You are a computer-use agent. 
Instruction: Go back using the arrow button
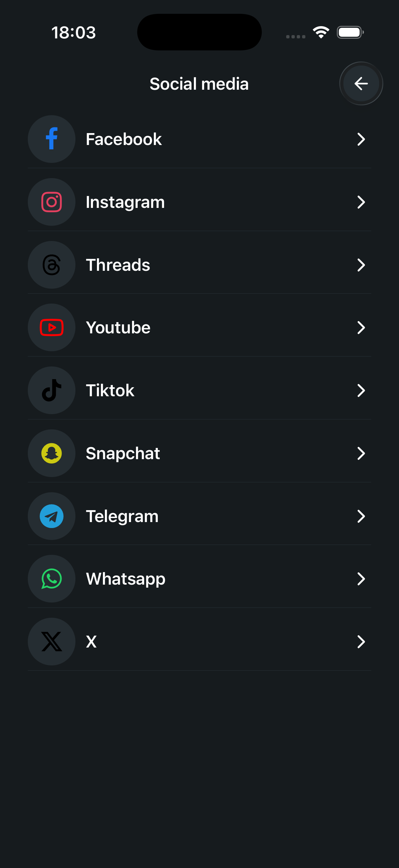pyautogui.click(x=361, y=83)
